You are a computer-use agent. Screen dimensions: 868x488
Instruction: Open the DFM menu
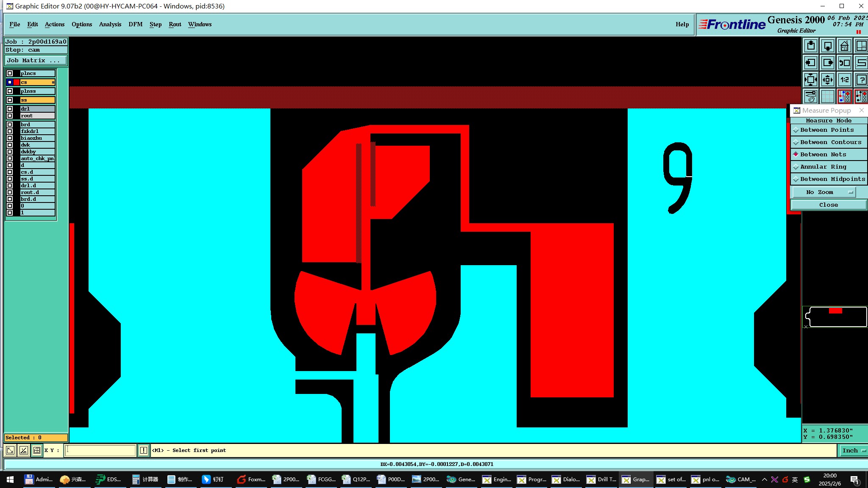point(135,25)
